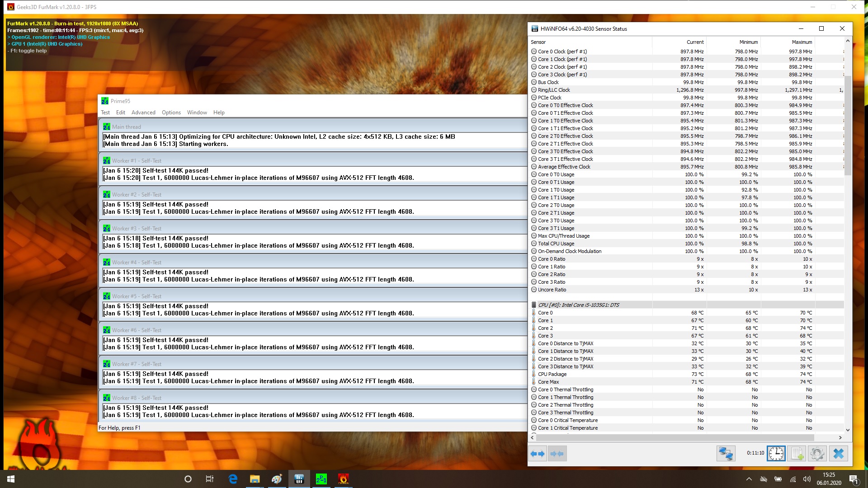Click the collapse-columns arrows button in HWiNFO

(x=557, y=454)
